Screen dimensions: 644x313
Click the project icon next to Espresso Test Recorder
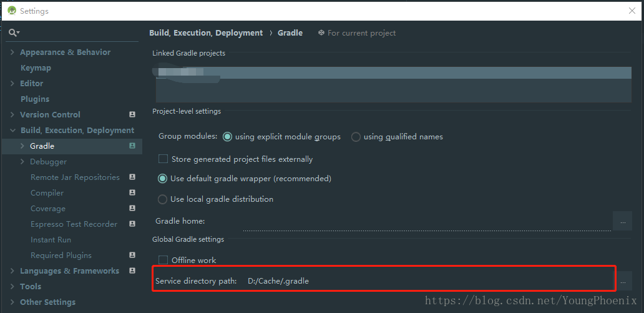(x=132, y=224)
